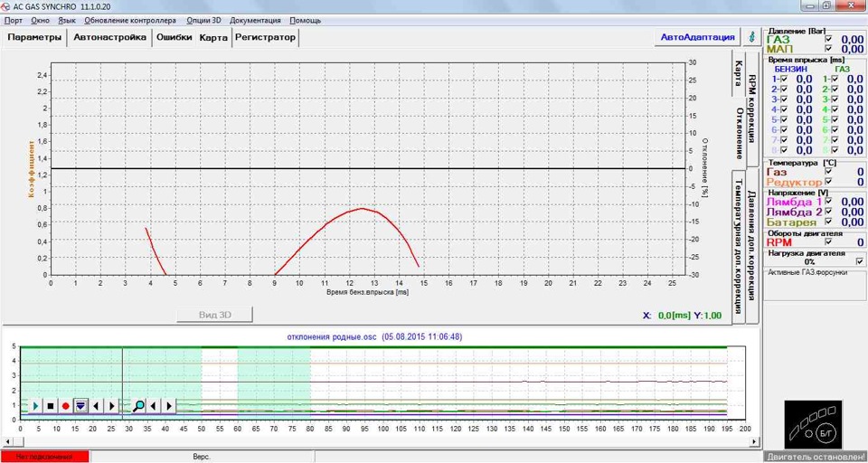Select the vertical Давления доп. коррекция tab
This screenshot has height=463, width=868.
751,245
